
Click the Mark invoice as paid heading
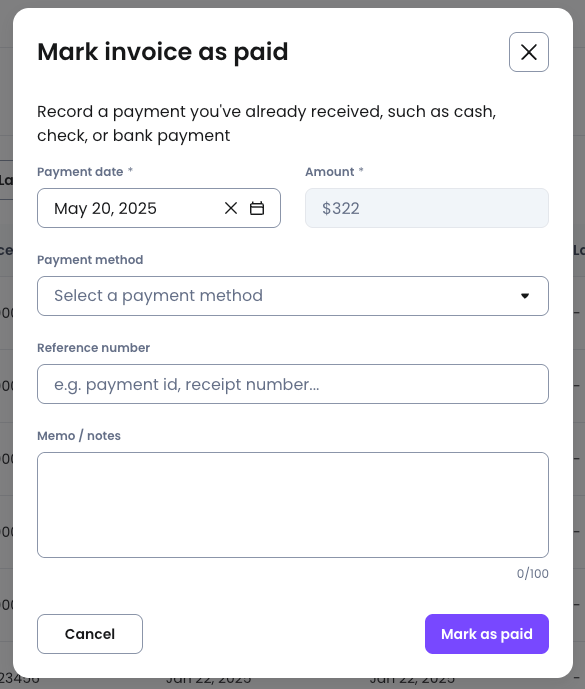[x=163, y=52]
